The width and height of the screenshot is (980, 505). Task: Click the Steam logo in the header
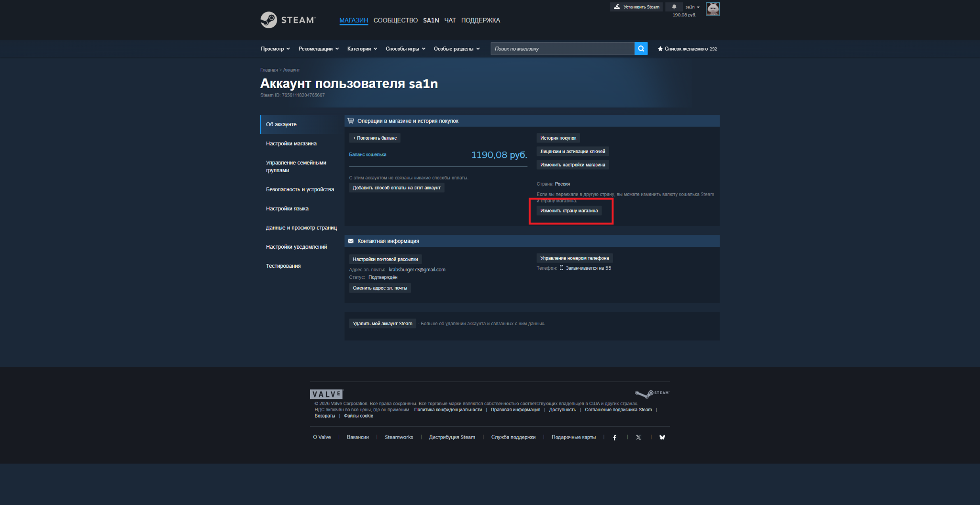(x=288, y=20)
